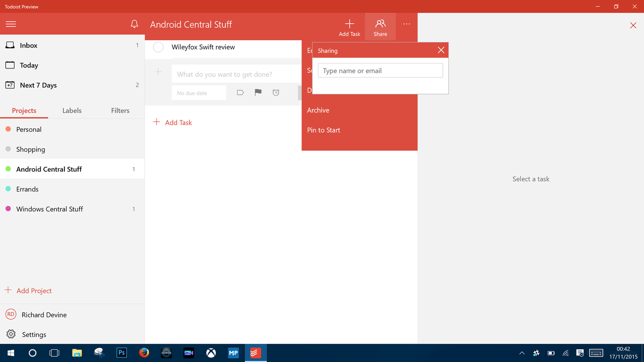Image resolution: width=644 pixels, height=362 pixels.
Task: Select the Shopping project
Action: point(72,149)
